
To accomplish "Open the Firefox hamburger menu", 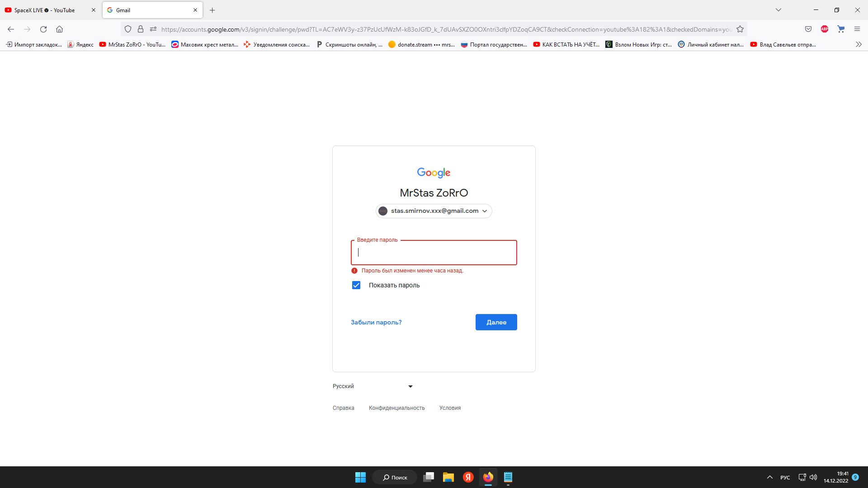I will click(x=857, y=29).
